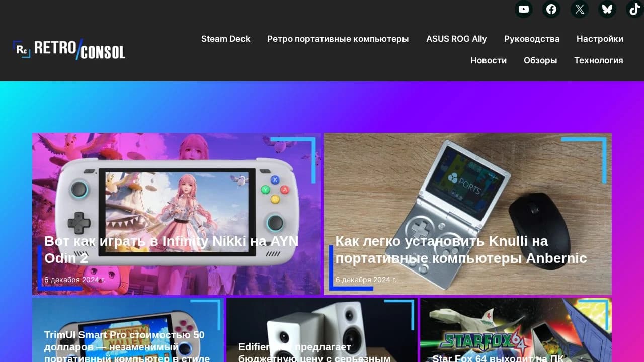Click the Retro Consol logo

click(69, 49)
